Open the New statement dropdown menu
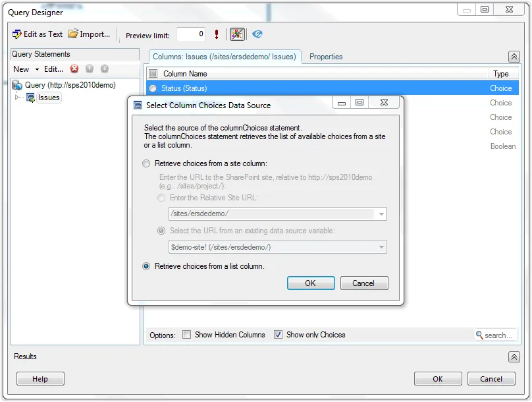Viewport: 532px width, 402px height. pyautogui.click(x=26, y=69)
